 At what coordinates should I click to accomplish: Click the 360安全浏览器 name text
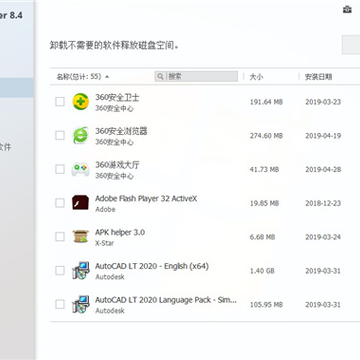121,131
